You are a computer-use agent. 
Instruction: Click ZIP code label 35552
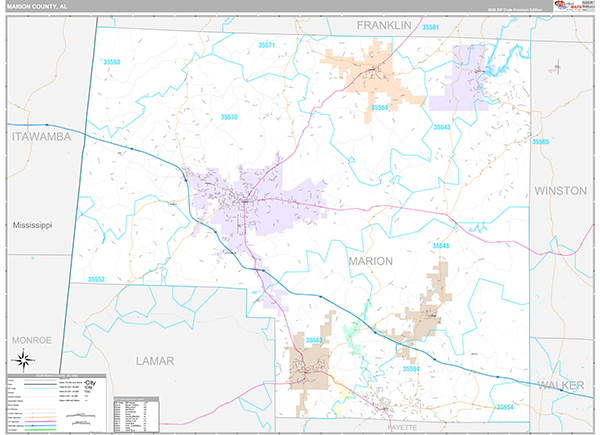click(x=96, y=280)
